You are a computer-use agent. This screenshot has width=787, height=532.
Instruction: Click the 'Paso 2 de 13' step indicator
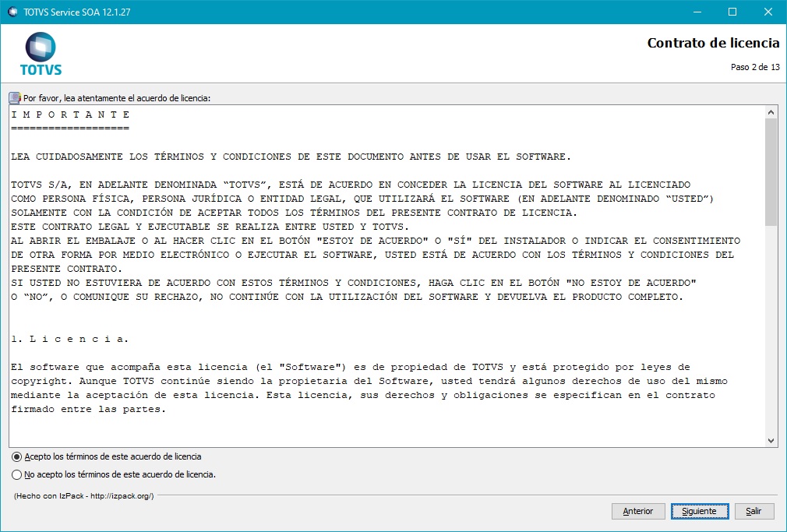click(755, 67)
